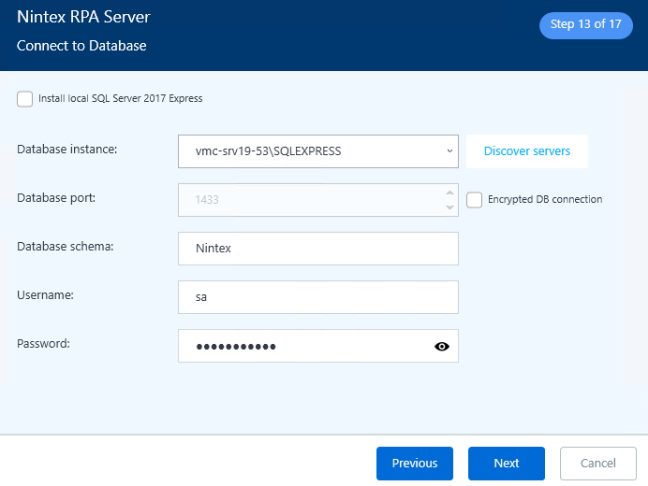Expand the Database instance dropdown arrow
The image size is (648, 486).
448,151
